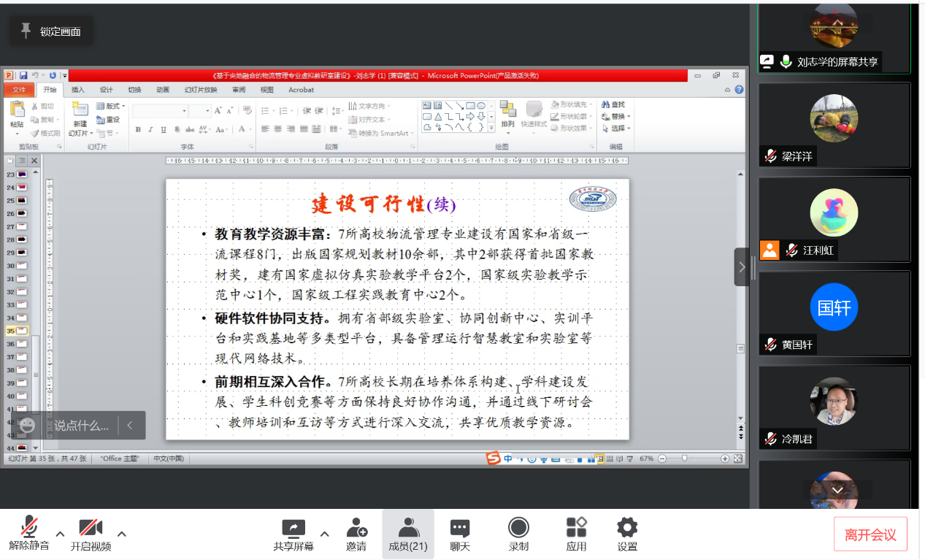Toggle the lock screen pin
Image resolution: width=925 pixels, height=560 pixels.
(26, 31)
